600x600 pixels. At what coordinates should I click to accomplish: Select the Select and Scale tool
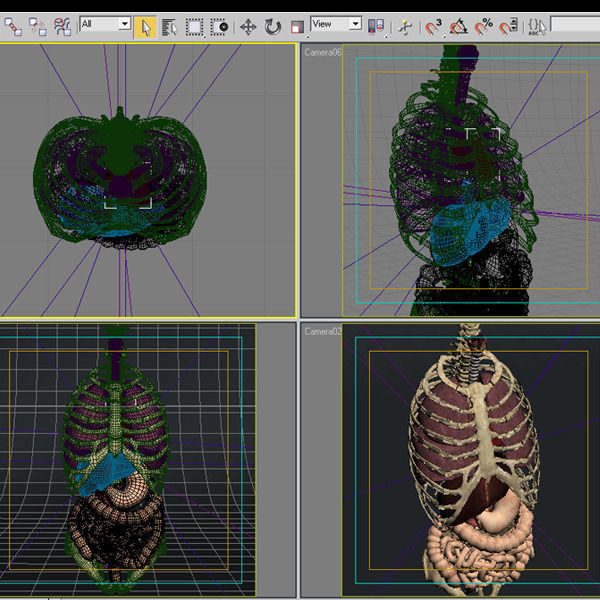297,28
